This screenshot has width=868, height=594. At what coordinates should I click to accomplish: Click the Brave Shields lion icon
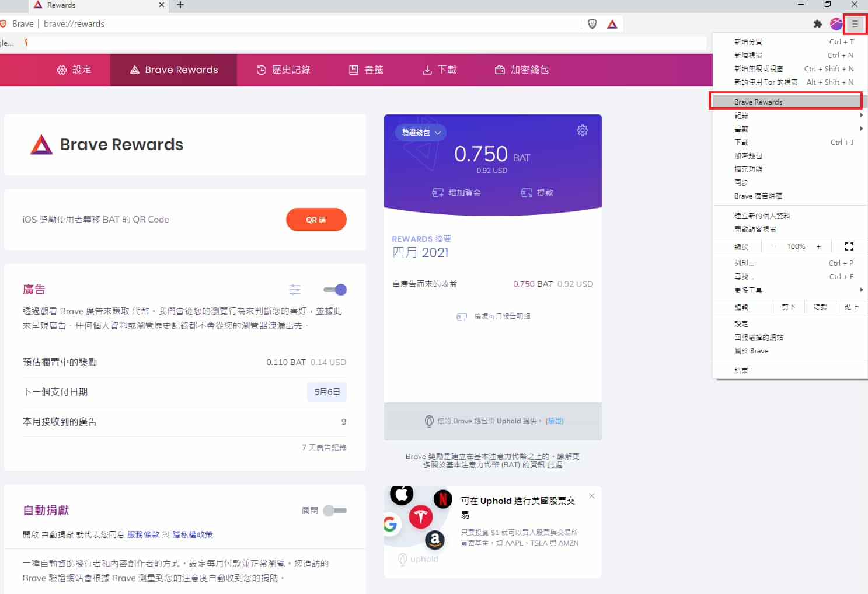592,24
